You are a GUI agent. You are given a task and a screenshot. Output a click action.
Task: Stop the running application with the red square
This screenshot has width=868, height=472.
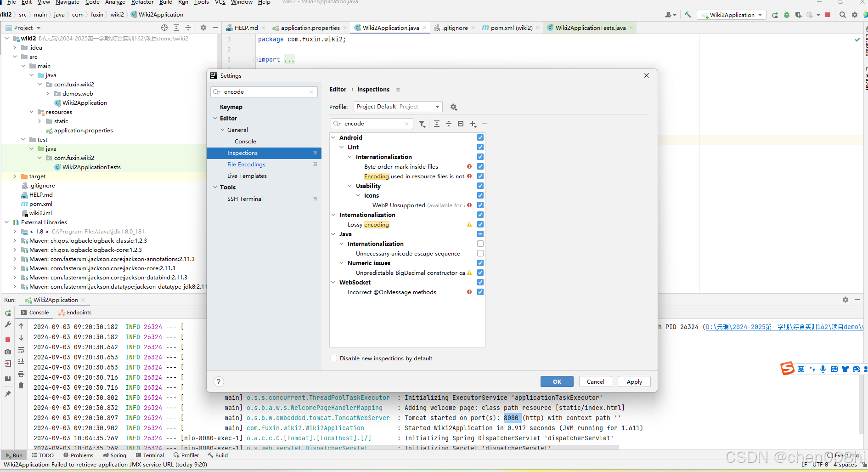[x=828, y=15]
